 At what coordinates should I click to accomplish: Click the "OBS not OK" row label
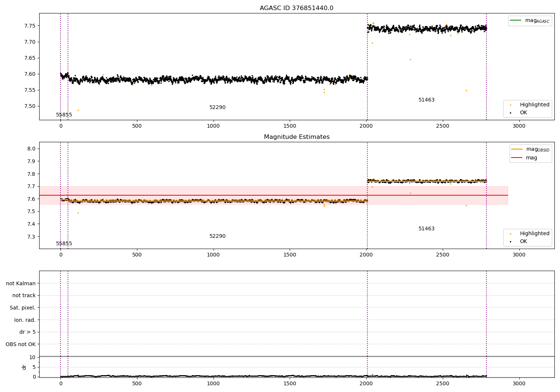click(x=21, y=345)
